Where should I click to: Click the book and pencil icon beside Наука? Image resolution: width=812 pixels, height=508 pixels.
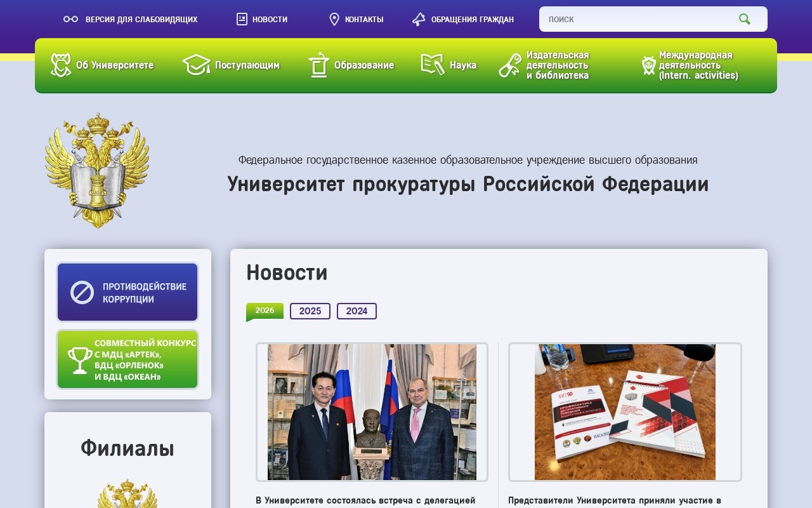(x=433, y=65)
